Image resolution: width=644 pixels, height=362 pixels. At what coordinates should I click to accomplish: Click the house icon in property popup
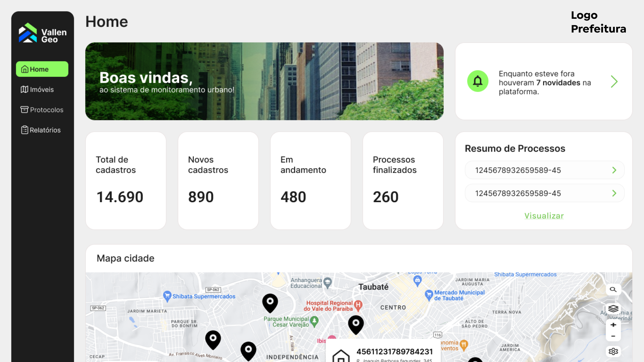pos(341,356)
